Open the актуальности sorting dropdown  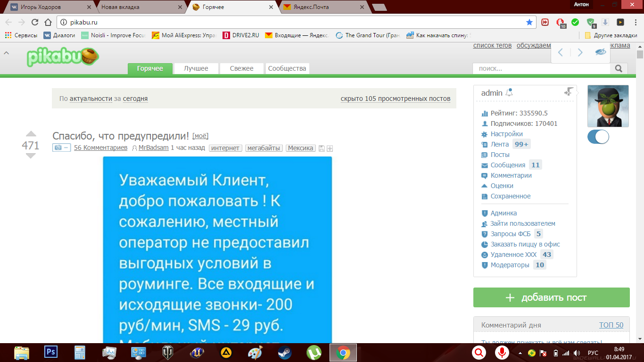click(91, 99)
